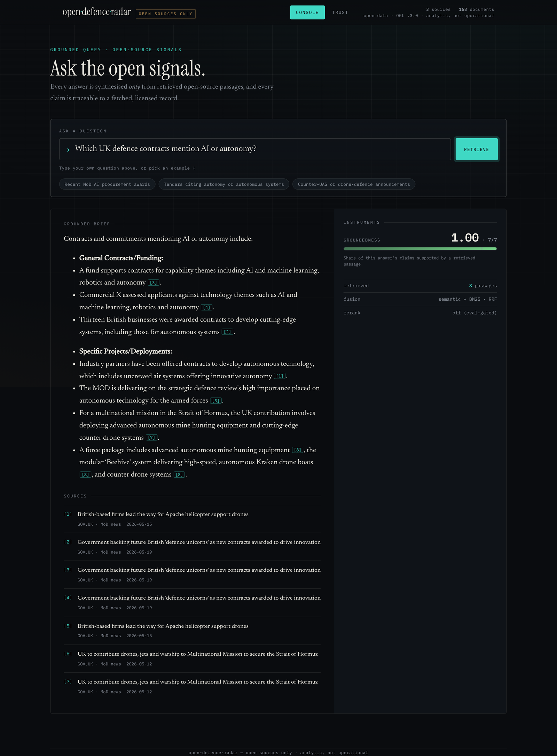
Task: Choose 'Counter-UAS or drone-defence announcements' example
Action: (x=354, y=184)
